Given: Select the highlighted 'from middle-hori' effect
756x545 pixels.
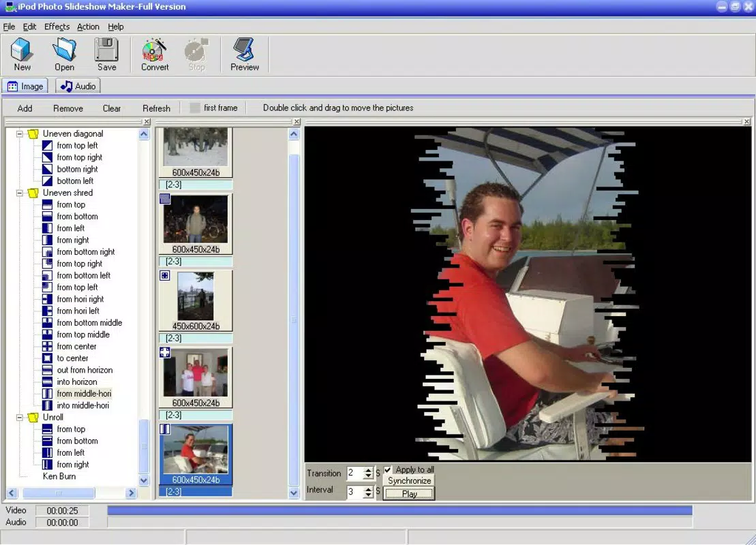Looking at the screenshot, I should click(x=84, y=394).
